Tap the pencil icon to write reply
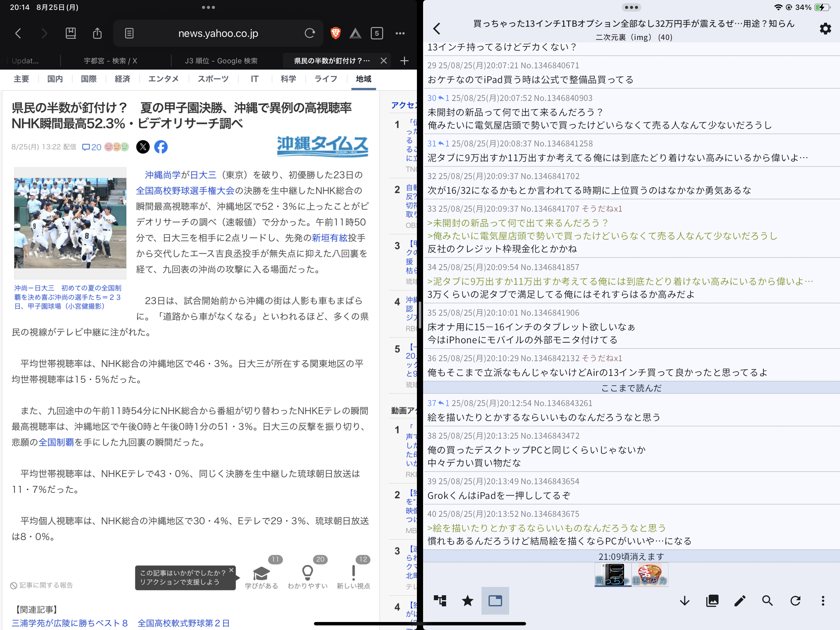The width and height of the screenshot is (840, 630). 740,601
